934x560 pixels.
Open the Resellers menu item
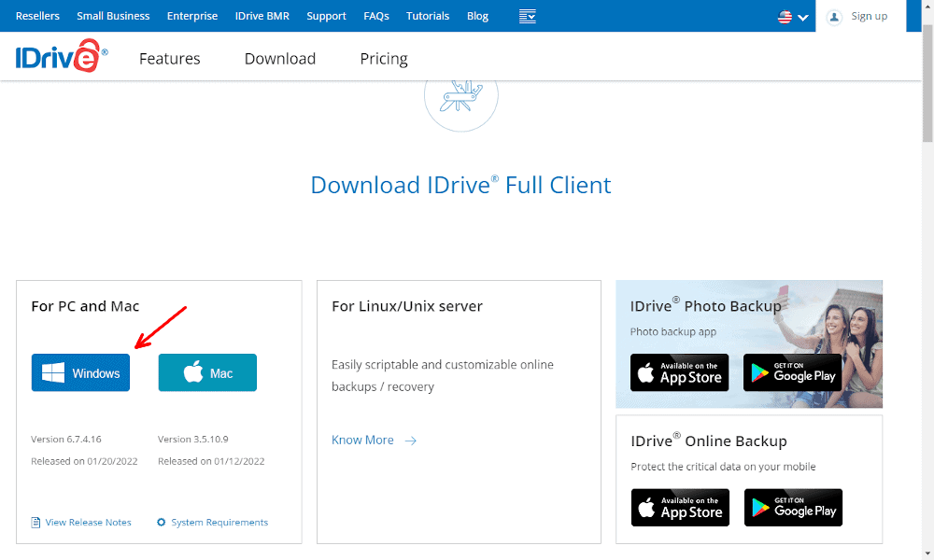point(37,16)
